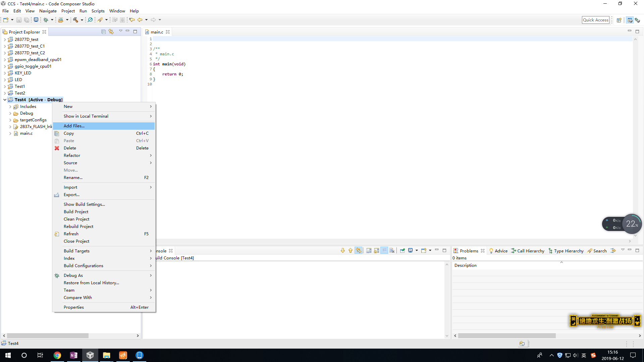Viewport: 644px width, 362px height.
Task: Choose Rebuild Project in context menu
Action: [x=78, y=227]
